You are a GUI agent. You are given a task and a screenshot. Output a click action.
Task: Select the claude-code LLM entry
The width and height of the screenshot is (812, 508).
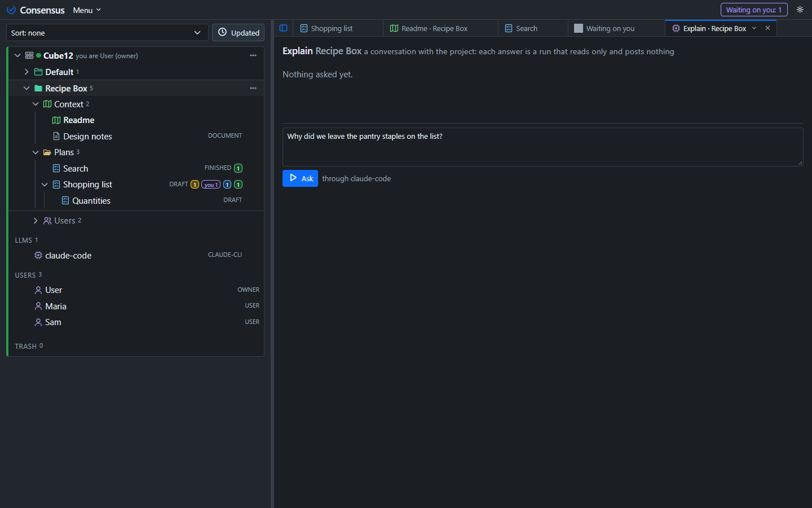[x=68, y=255]
